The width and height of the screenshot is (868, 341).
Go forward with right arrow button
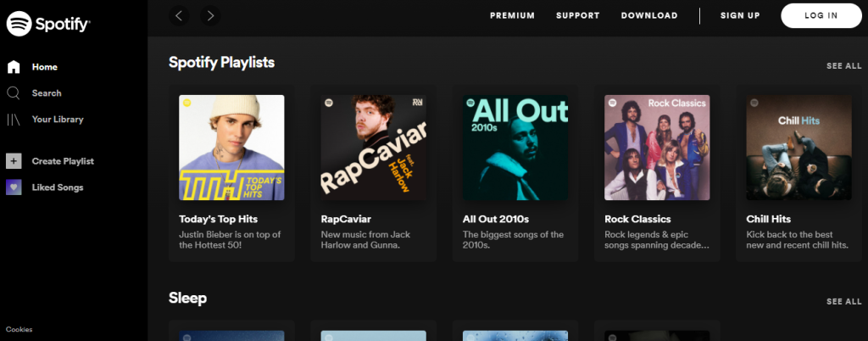click(210, 15)
